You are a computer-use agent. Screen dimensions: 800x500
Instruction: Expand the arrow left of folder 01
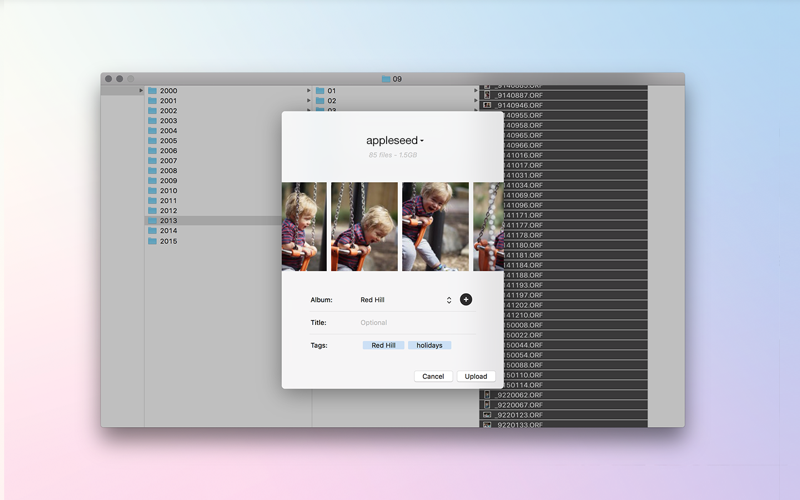(x=308, y=91)
